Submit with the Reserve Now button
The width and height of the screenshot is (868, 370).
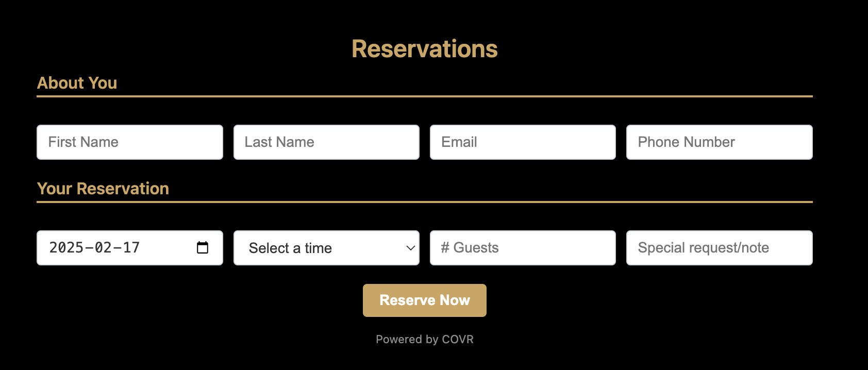tap(425, 300)
